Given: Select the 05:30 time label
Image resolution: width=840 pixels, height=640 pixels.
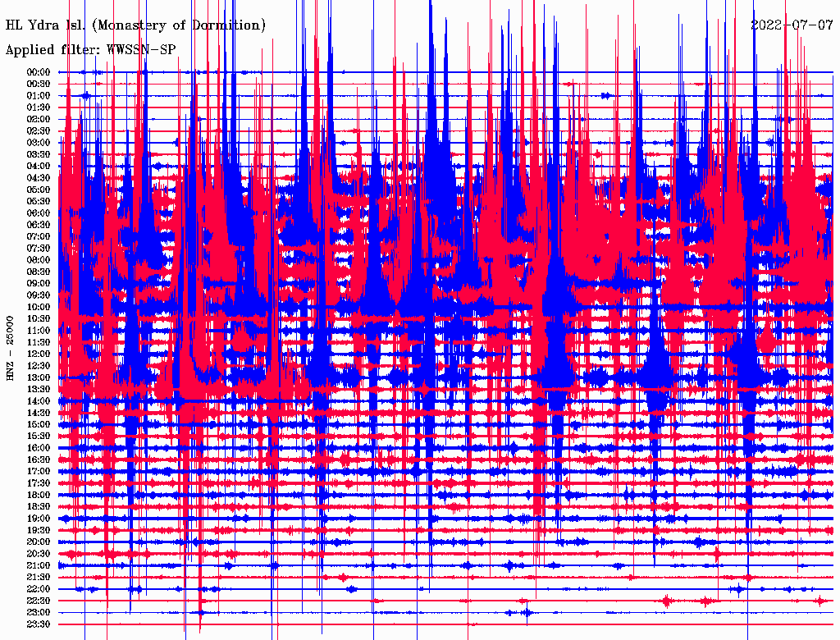Looking at the screenshot, I should [x=39, y=201].
